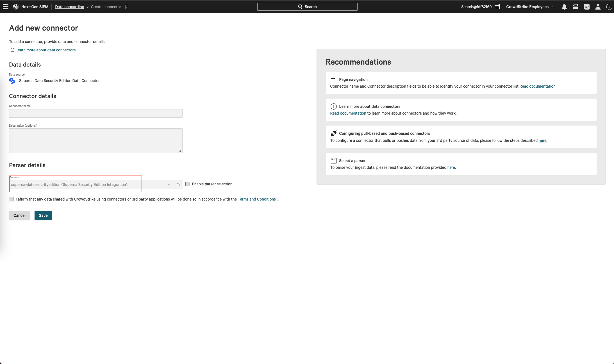Click the 'Enable parser selection' label
This screenshot has width=614, height=364.
pos(212,184)
